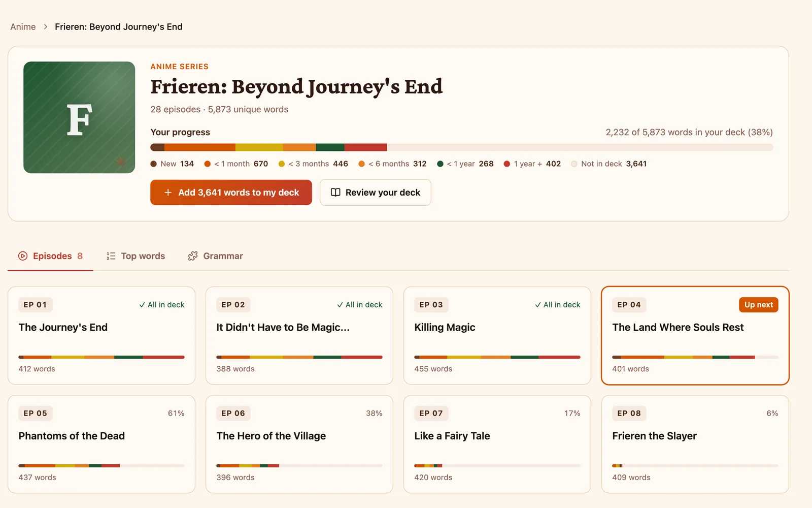812x508 pixels.
Task: Click the EP 08 badge
Action: [629, 414]
